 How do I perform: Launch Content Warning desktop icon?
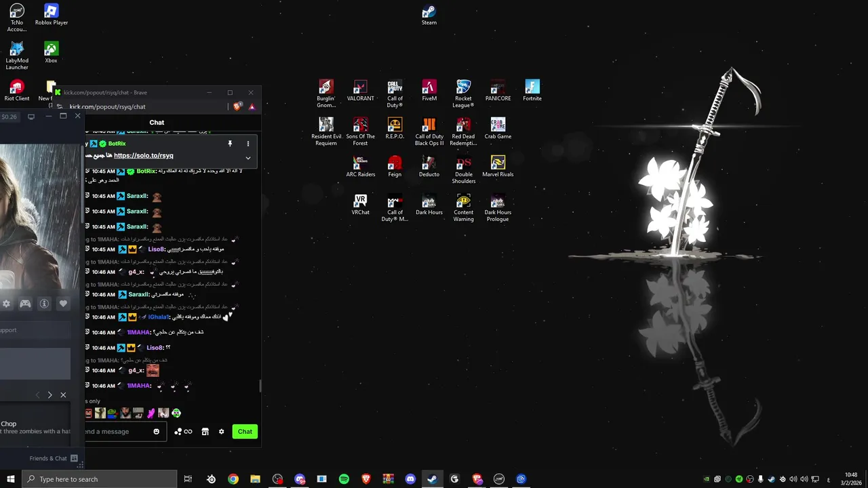[463, 207]
